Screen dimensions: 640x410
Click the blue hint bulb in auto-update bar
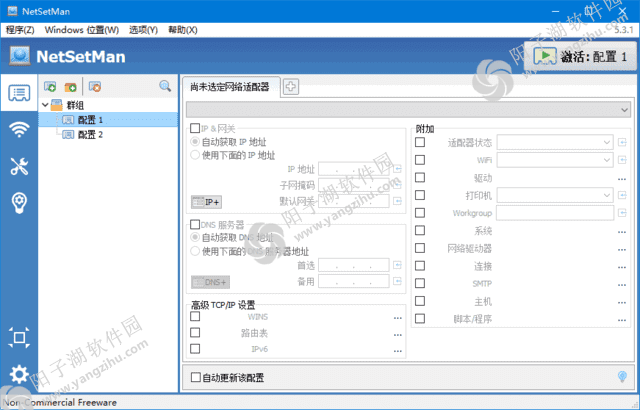[622, 377]
